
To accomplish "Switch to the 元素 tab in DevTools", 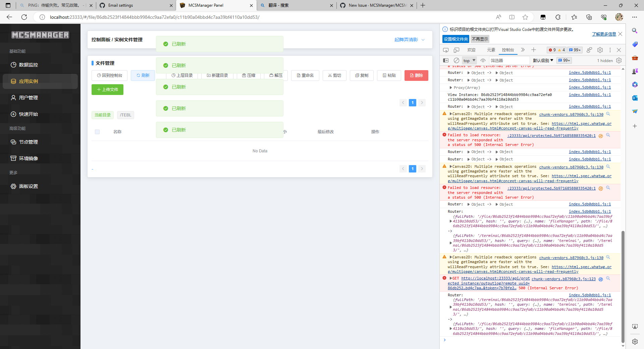I will pos(491,50).
